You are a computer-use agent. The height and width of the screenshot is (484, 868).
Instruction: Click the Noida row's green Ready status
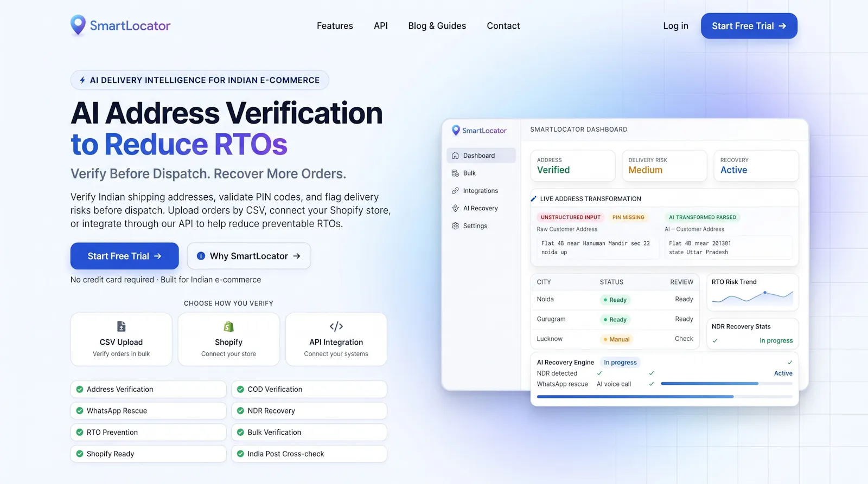(x=615, y=300)
